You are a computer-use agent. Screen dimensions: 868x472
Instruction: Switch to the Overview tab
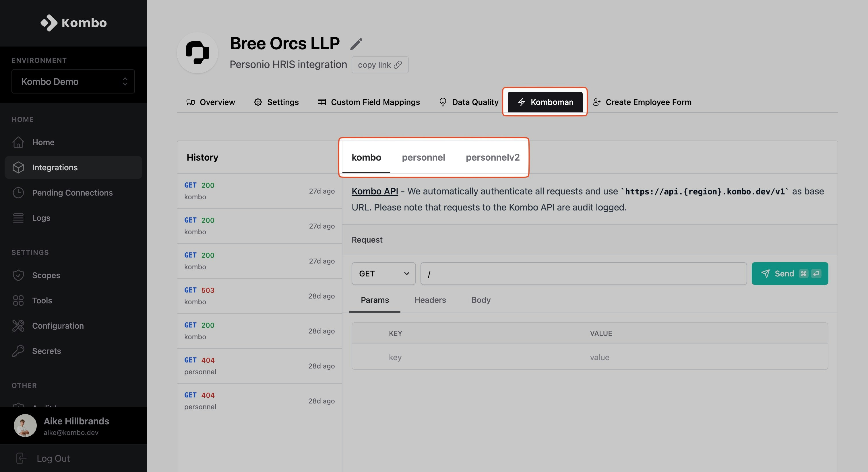211,102
